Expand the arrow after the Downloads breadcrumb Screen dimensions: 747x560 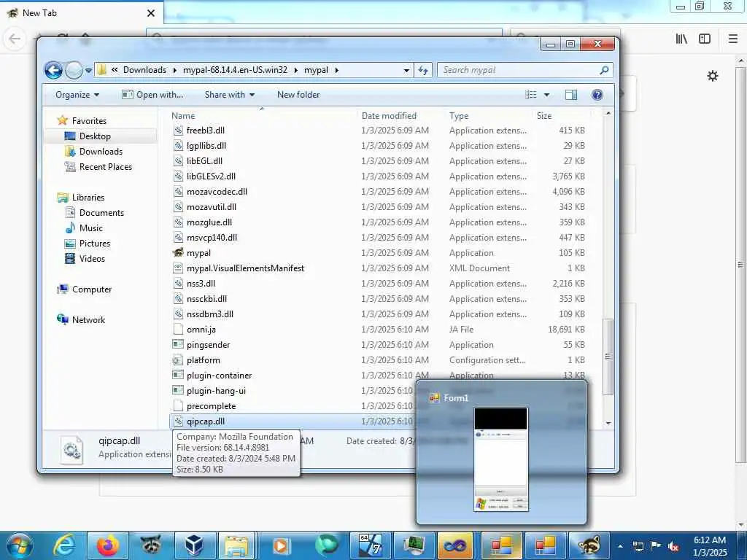pyautogui.click(x=175, y=70)
